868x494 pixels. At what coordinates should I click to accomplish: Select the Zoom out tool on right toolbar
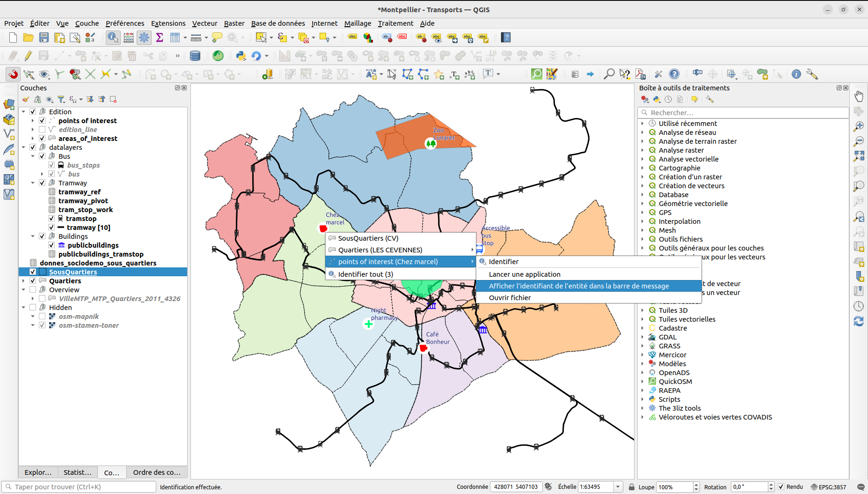click(859, 141)
